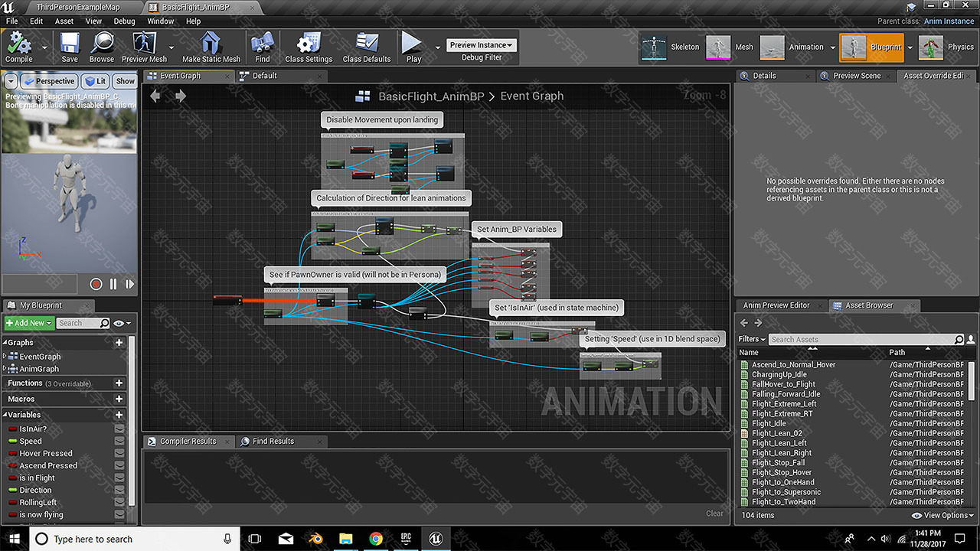Toggle visibility of is in Flight variable
The height and width of the screenshot is (551, 980).
tap(119, 478)
